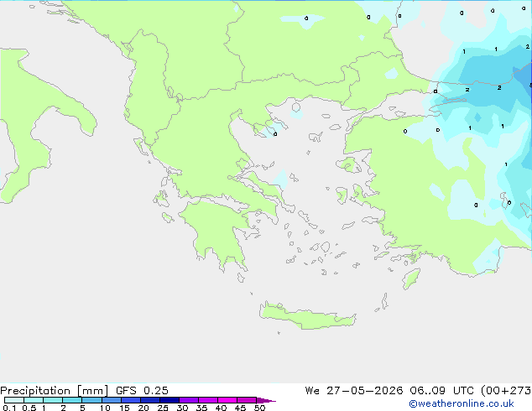
Task: Click the date '27-05-2026' text
Action: (365, 391)
